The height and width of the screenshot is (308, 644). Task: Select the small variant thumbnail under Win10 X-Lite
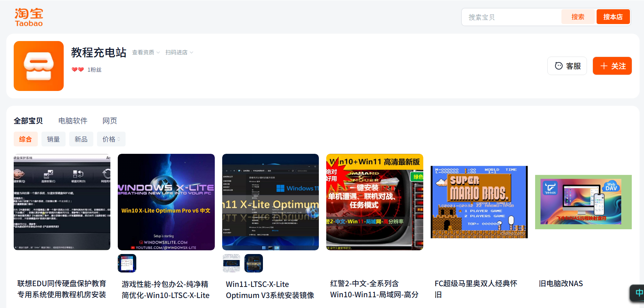[127, 263]
